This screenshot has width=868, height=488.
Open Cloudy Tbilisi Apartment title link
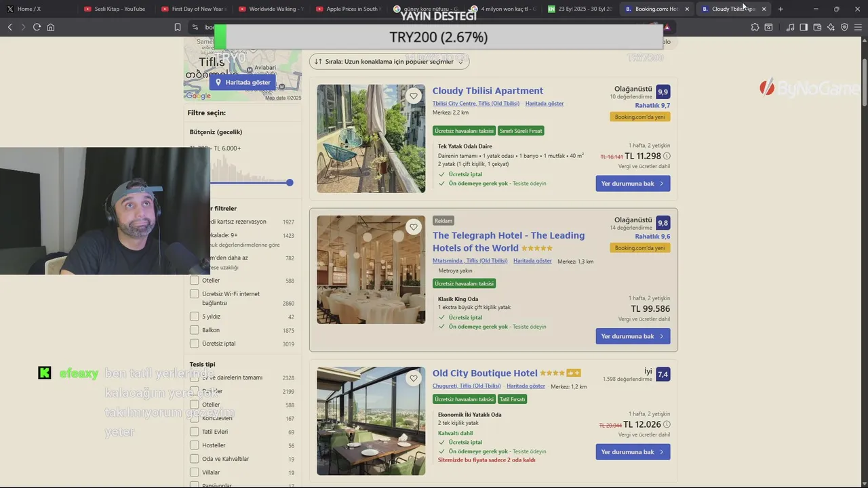click(x=488, y=91)
